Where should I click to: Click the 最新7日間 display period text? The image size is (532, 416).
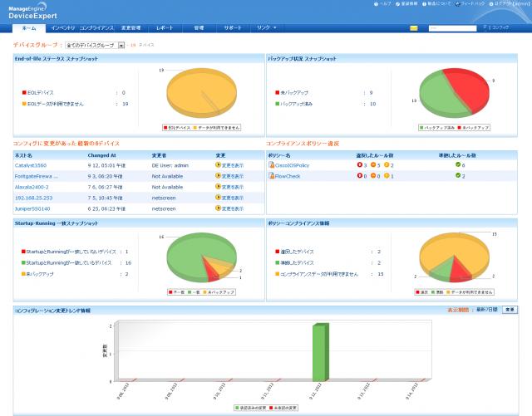487,310
